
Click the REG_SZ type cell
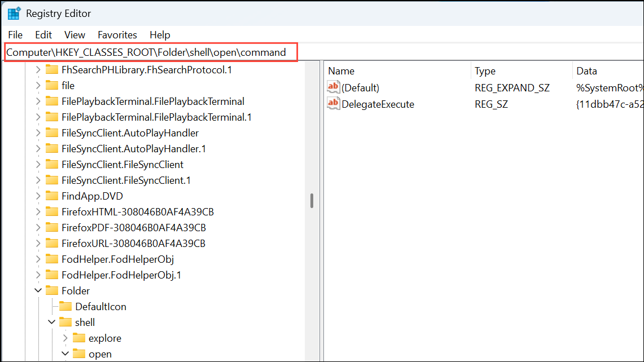click(491, 104)
